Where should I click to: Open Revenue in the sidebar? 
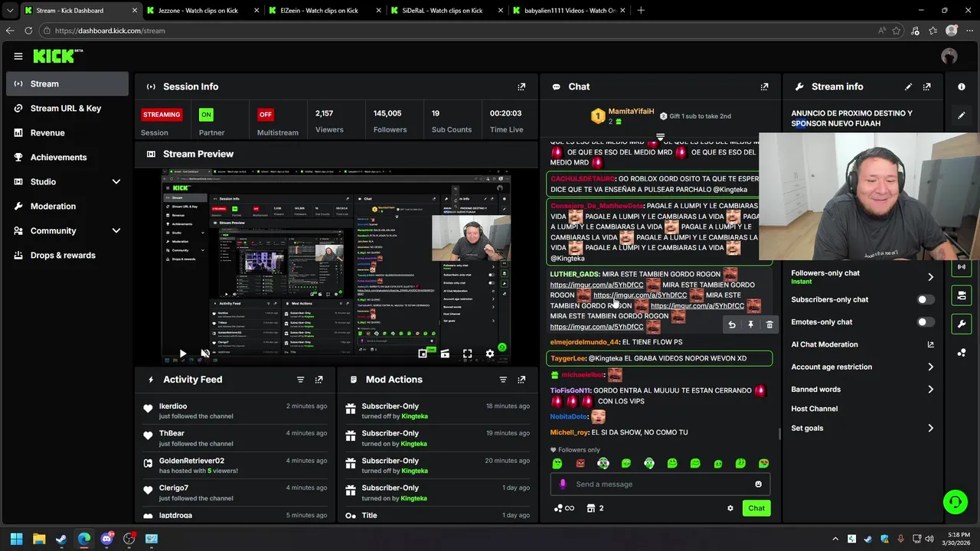[x=67, y=132]
